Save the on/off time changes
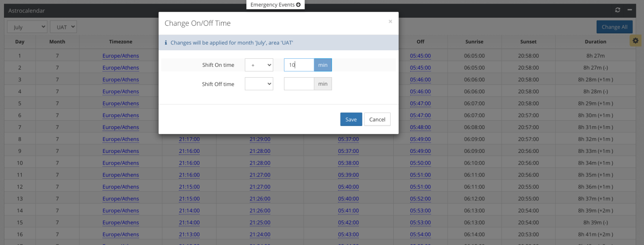This screenshot has width=644, height=245. point(351,119)
